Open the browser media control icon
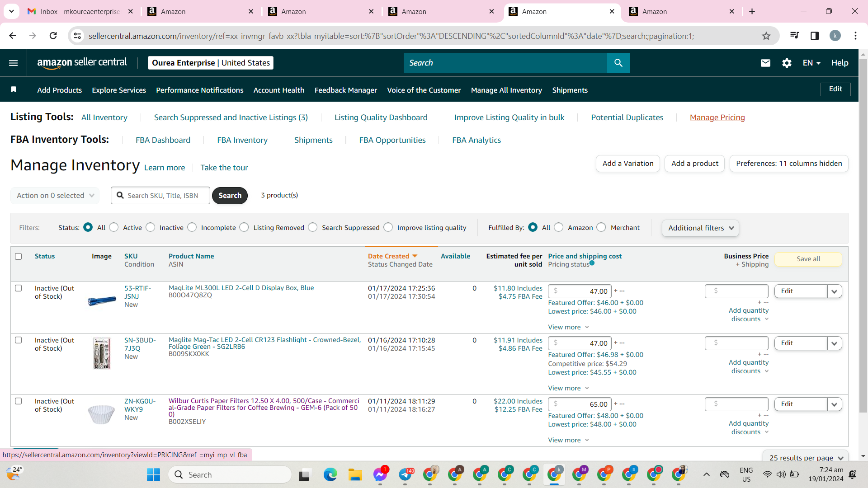 [x=794, y=36]
